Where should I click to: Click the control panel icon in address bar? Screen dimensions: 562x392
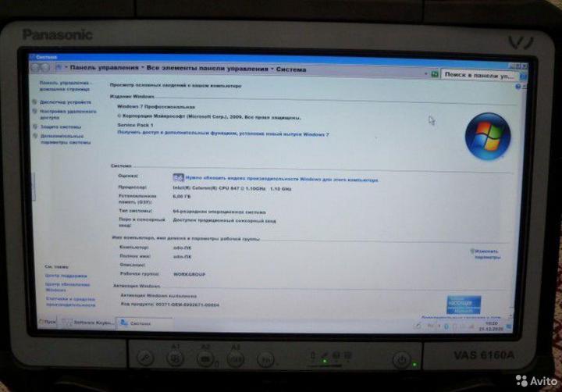coord(59,67)
